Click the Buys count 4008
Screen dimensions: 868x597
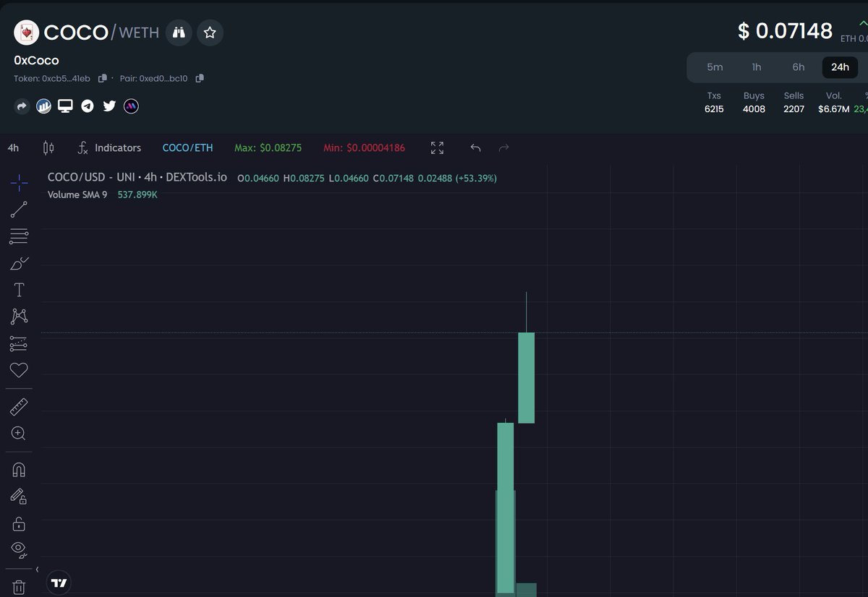[754, 109]
